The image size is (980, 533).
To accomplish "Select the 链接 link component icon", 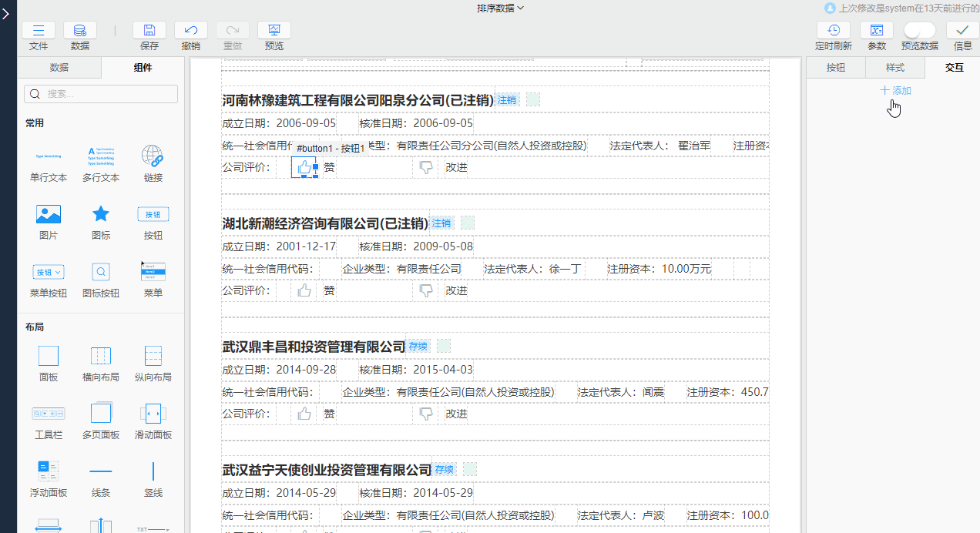I will (153, 157).
